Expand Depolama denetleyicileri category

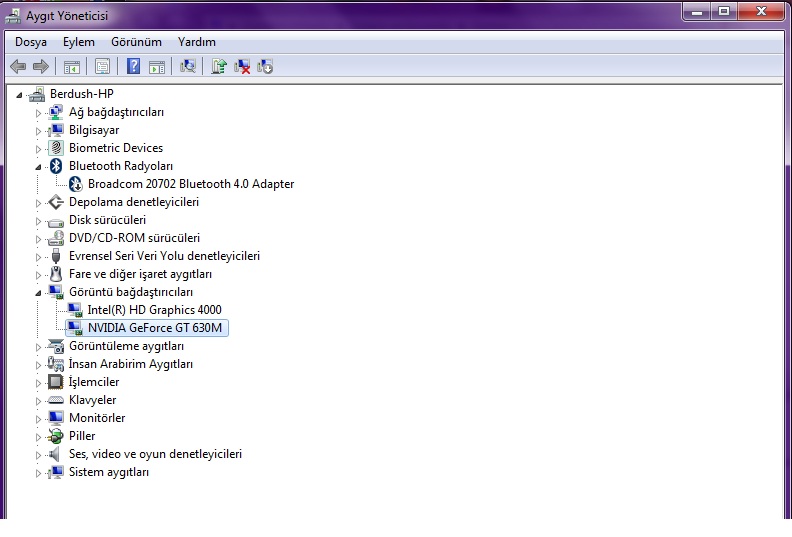tap(38, 203)
